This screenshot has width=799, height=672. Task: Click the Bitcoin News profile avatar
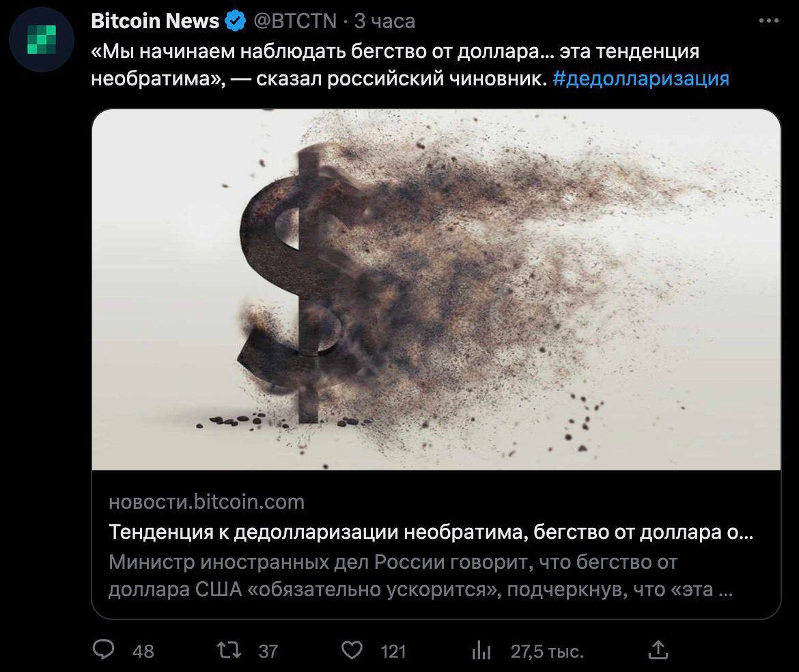[41, 39]
